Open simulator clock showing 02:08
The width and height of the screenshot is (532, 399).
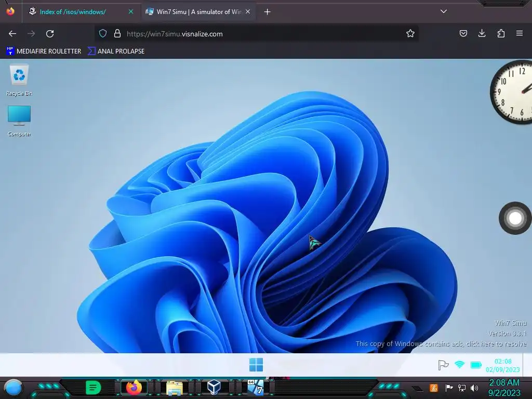pos(503,365)
